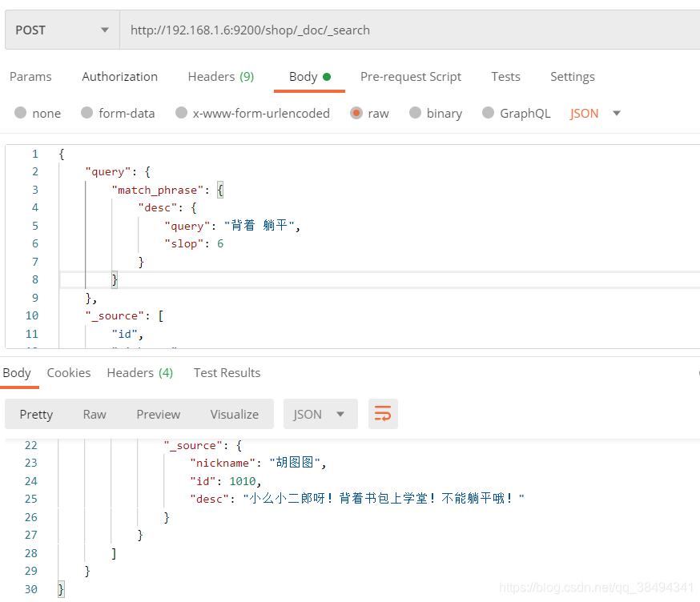Open the Settings tab
Image resolution: width=700 pixels, height=602 pixels.
click(572, 77)
